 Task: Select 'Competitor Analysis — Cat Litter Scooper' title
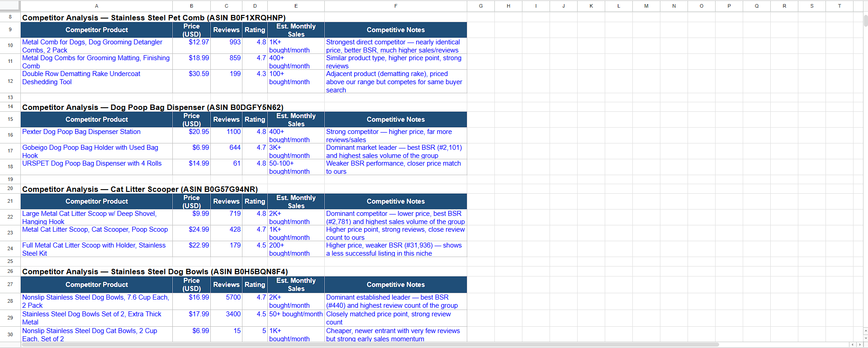140,189
